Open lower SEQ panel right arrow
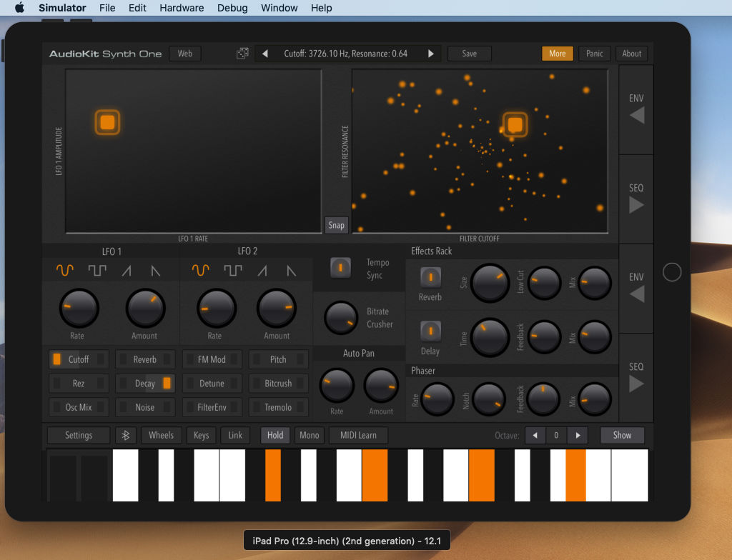The height and width of the screenshot is (560, 732). 637,384
